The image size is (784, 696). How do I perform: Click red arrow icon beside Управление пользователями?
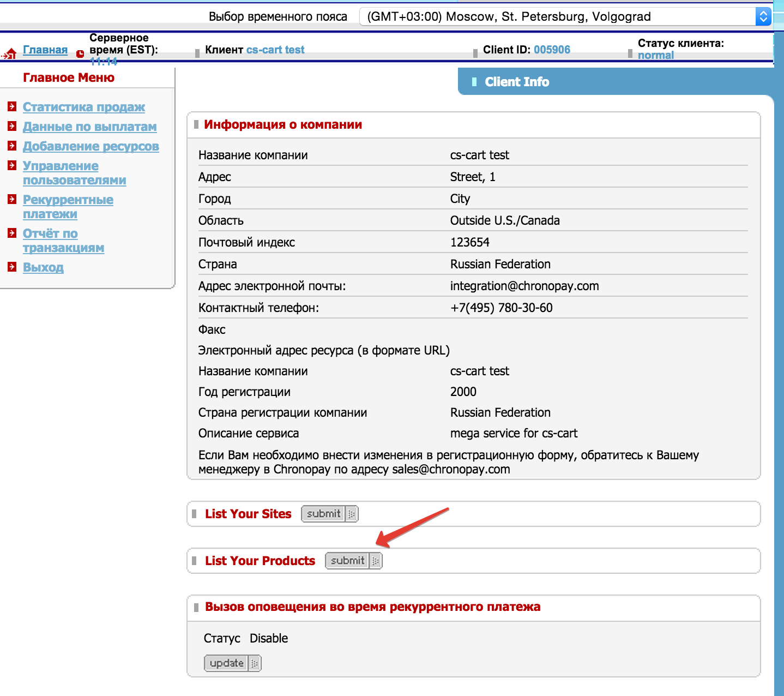click(12, 165)
